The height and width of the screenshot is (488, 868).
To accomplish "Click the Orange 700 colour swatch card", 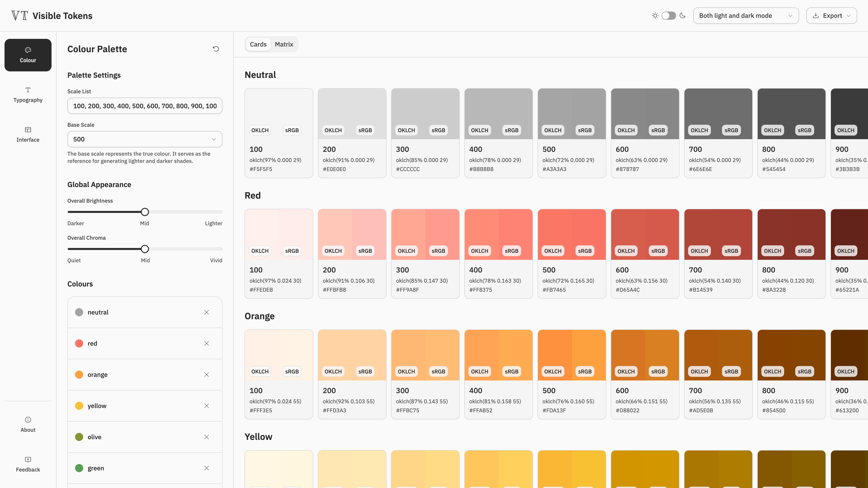I will click(x=718, y=374).
